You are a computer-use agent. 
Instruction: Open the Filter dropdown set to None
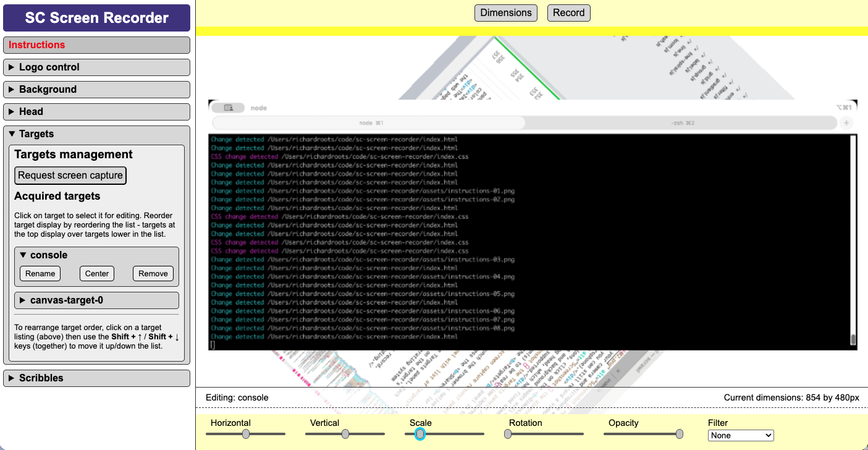point(741,435)
